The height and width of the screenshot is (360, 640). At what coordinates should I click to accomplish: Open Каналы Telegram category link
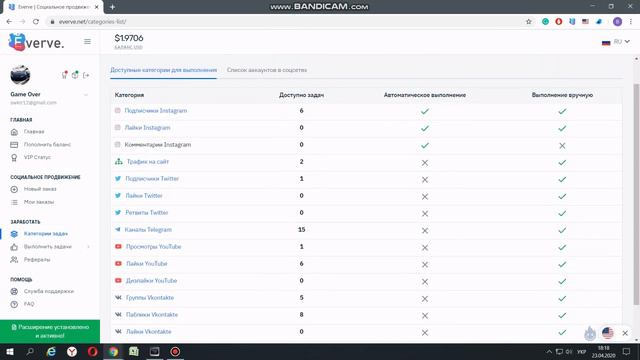(x=148, y=230)
